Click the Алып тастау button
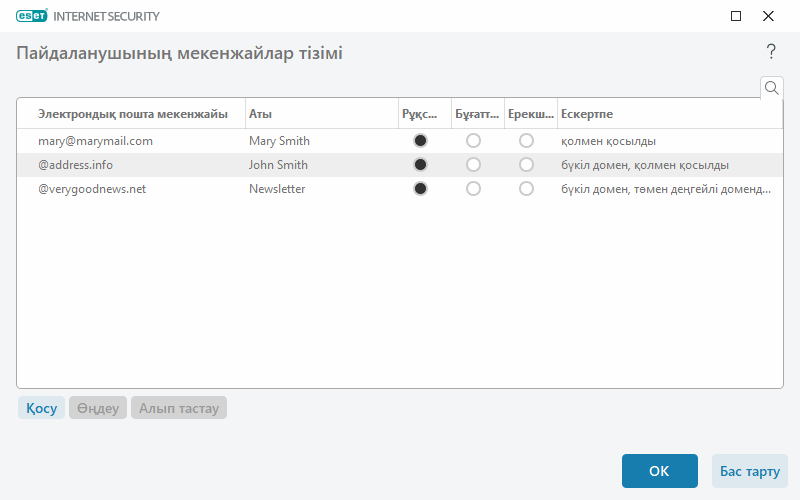 179,408
